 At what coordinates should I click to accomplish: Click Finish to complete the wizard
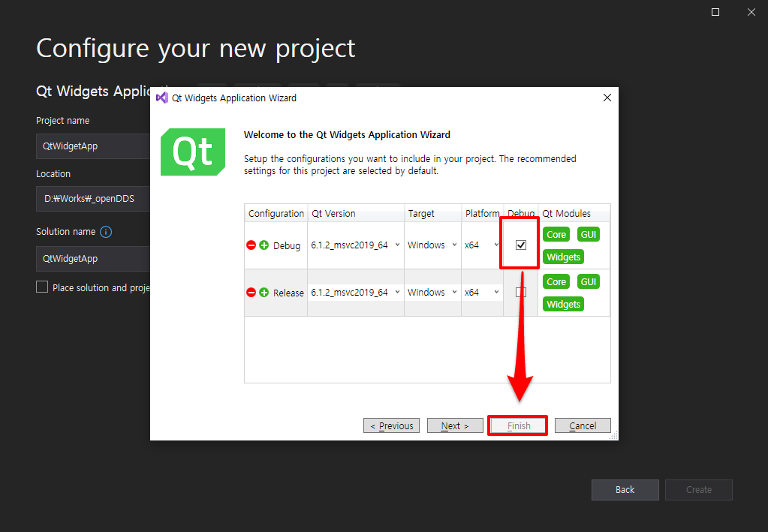click(x=519, y=425)
